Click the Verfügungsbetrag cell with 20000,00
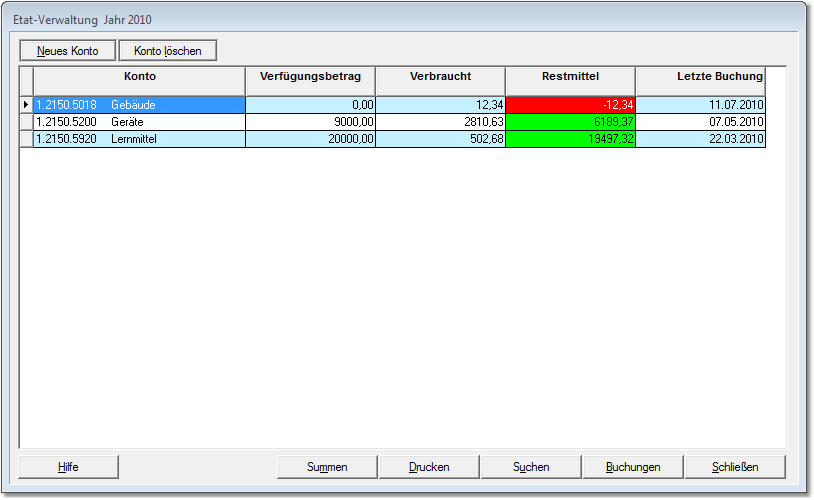This screenshot has height=500, width=814. (310, 139)
